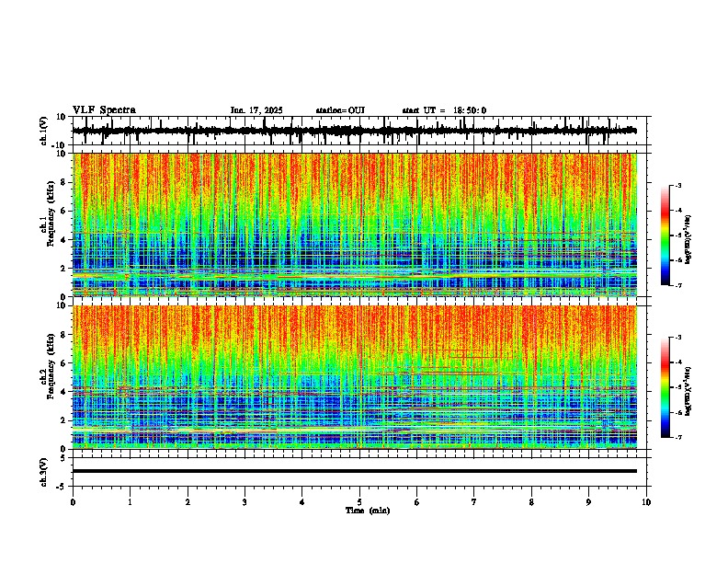Image resolution: width=728 pixels, height=563 pixels.
Task: Click the "-5" label on ch.2 color bar
Action: click(678, 387)
